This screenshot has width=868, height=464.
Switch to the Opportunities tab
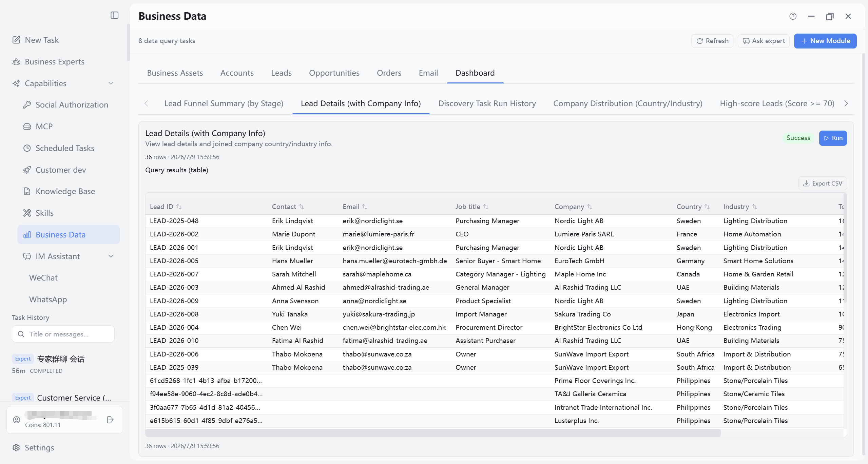coord(334,73)
